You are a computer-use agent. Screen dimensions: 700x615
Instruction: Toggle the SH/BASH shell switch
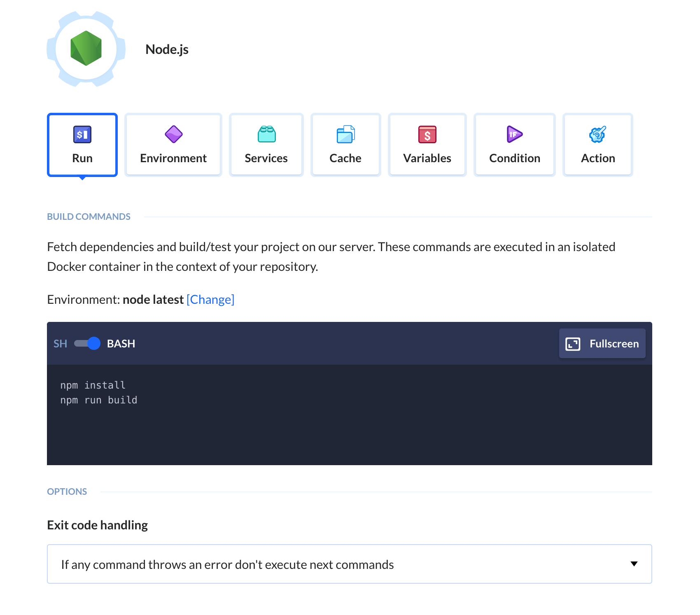click(87, 343)
